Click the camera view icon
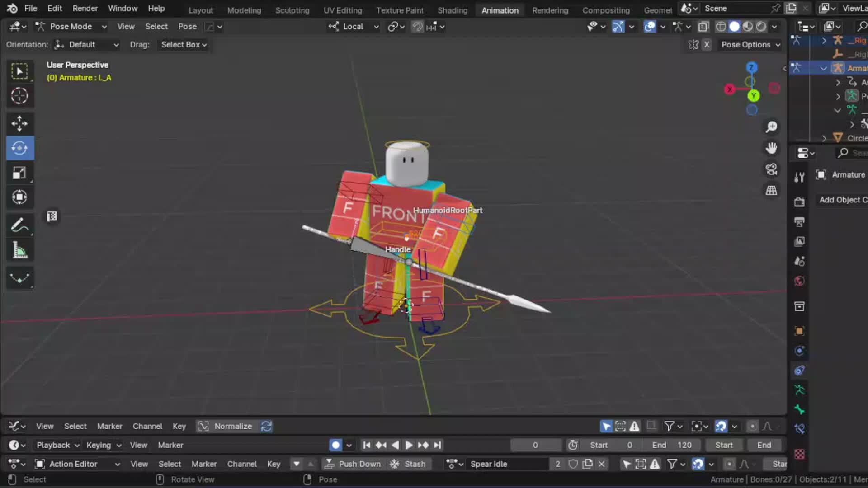868x488 pixels. (x=771, y=169)
